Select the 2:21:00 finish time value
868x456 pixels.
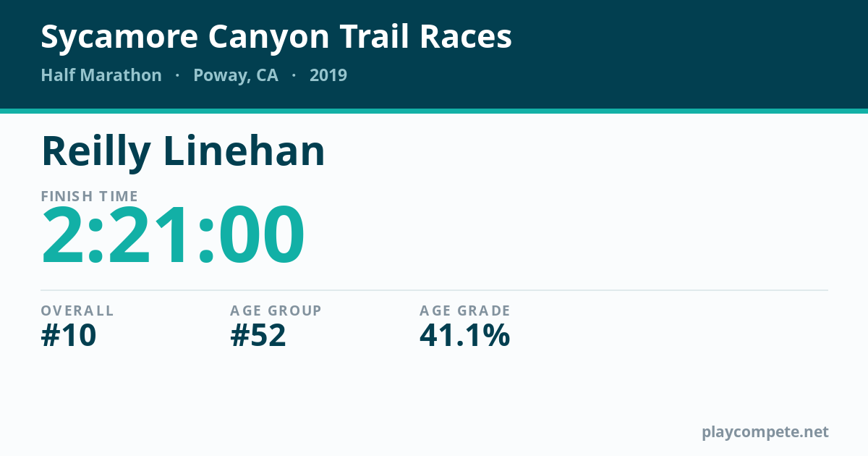click(x=173, y=237)
